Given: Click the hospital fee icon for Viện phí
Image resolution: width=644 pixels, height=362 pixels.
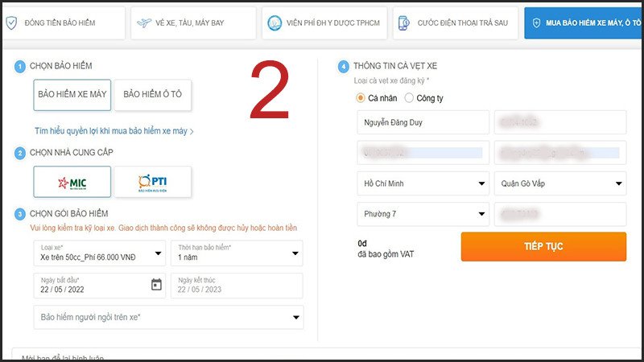Looking at the screenshot, I should [x=275, y=23].
